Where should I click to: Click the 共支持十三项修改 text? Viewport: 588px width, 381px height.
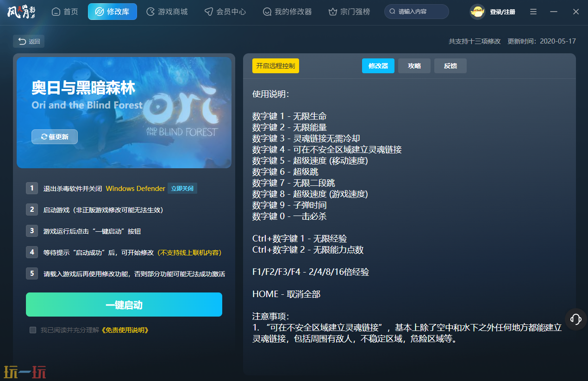point(475,41)
